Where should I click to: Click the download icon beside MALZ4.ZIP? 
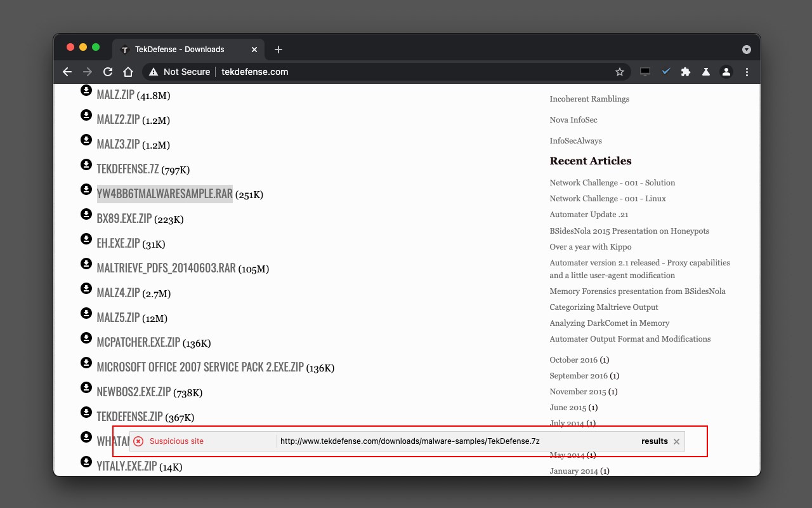(86, 288)
